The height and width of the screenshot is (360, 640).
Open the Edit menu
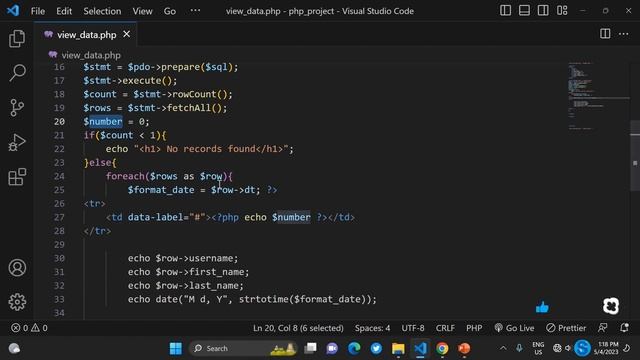[x=64, y=11]
